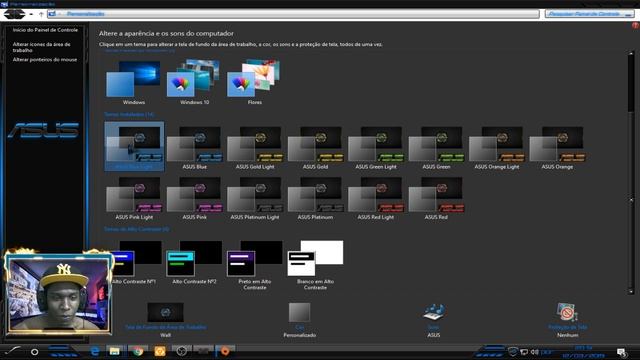
Task: Select the Preto em Alto Contraste theme
Action: click(x=255, y=265)
